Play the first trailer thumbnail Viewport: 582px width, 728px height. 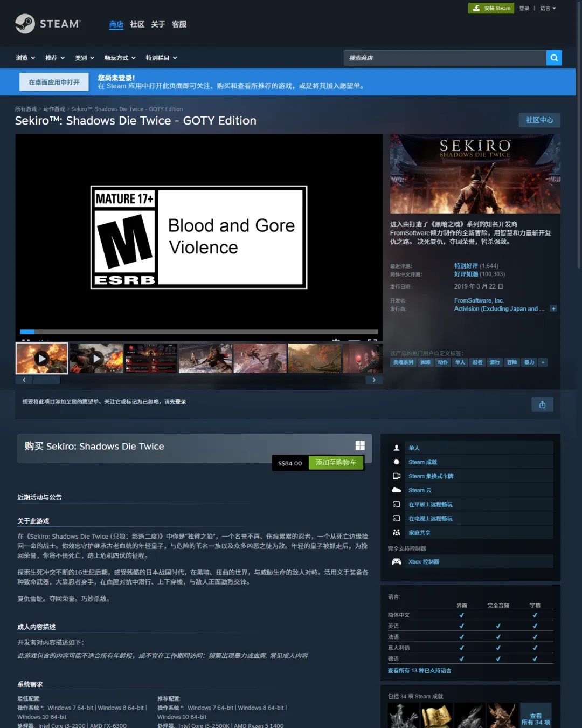click(41, 358)
